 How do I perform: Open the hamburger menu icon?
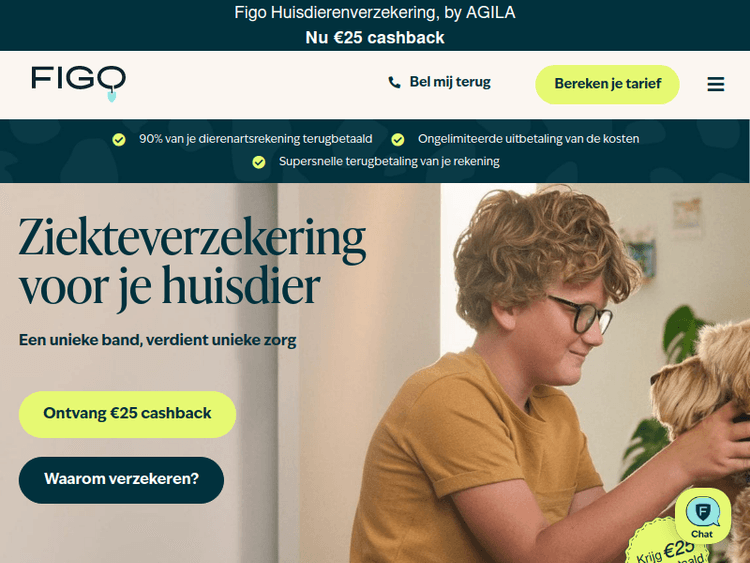[716, 84]
